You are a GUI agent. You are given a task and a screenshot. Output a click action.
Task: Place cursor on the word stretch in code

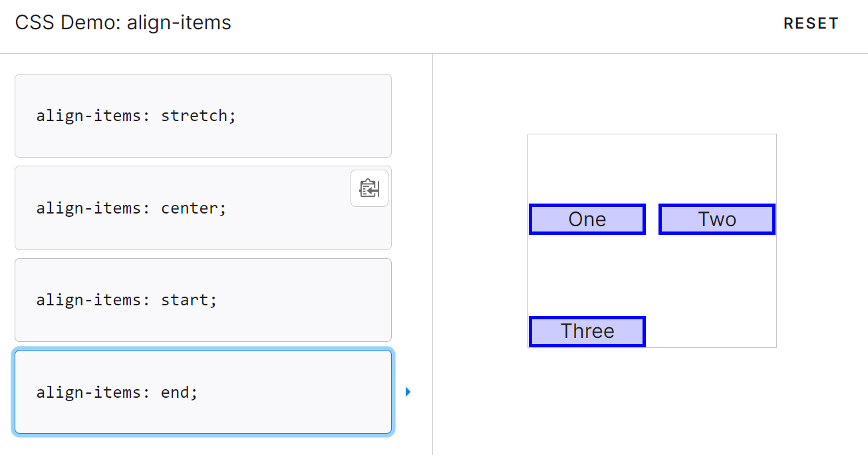click(x=194, y=116)
